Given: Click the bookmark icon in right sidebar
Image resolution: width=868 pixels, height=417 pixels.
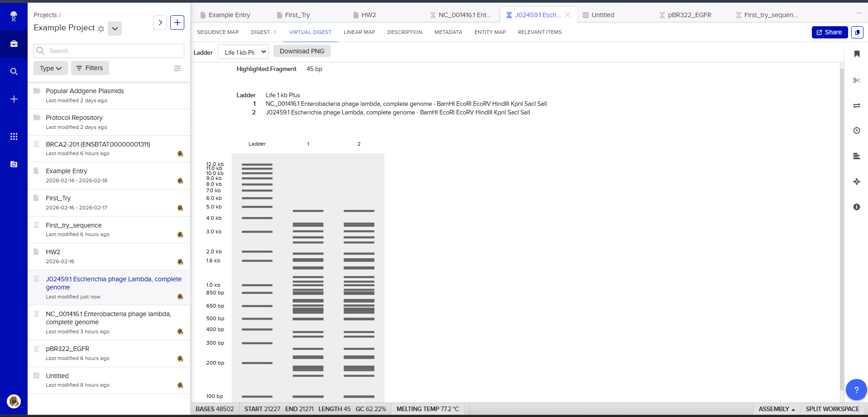Looking at the screenshot, I should (x=856, y=54).
